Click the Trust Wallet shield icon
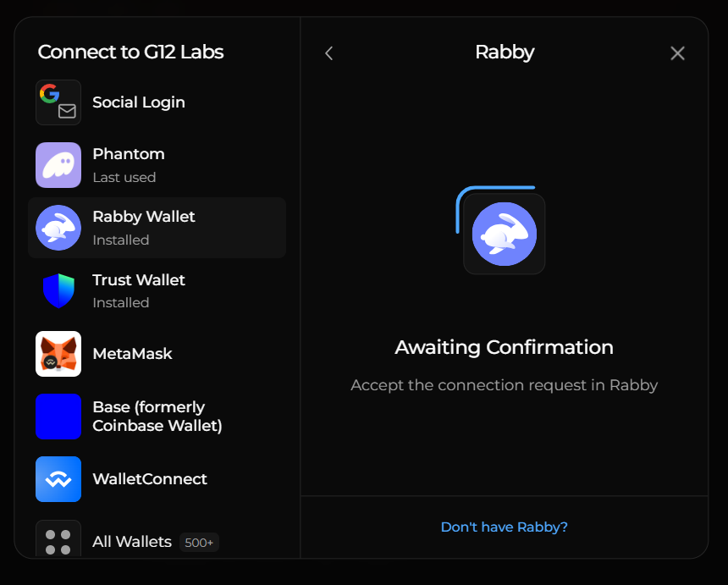 tap(58, 290)
